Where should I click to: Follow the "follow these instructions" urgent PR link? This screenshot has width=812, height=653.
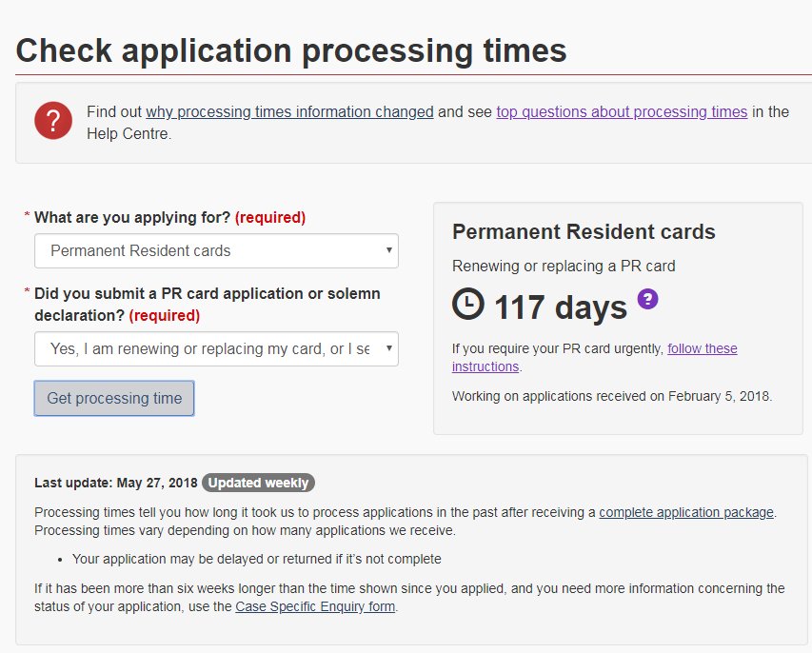click(x=702, y=348)
